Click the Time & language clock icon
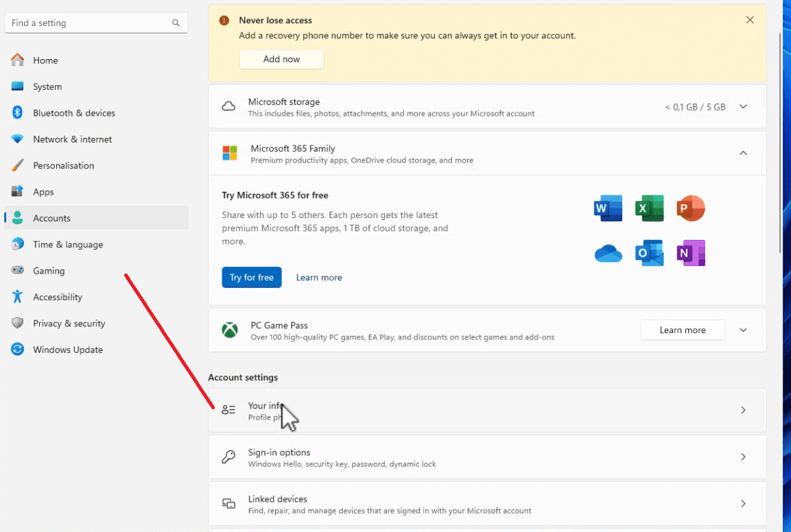The image size is (791, 532). click(x=17, y=243)
